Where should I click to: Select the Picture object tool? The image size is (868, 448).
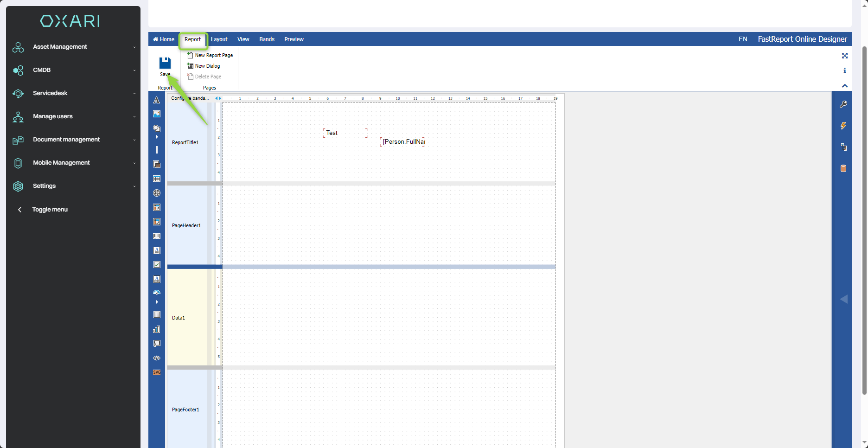point(157,114)
